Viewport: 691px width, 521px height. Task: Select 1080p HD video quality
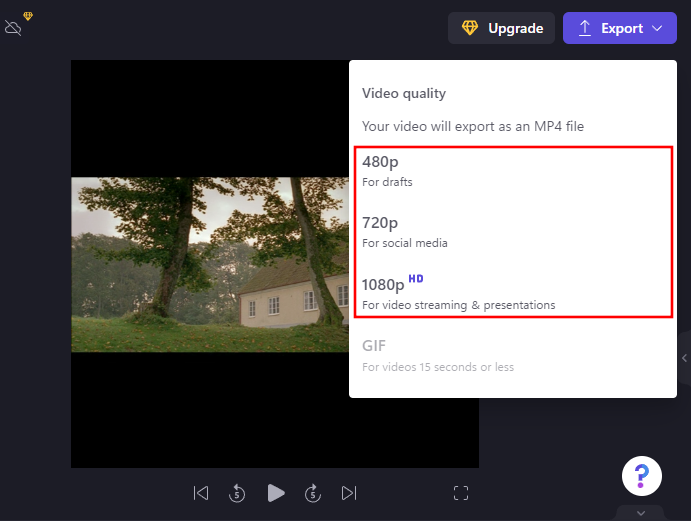513,294
